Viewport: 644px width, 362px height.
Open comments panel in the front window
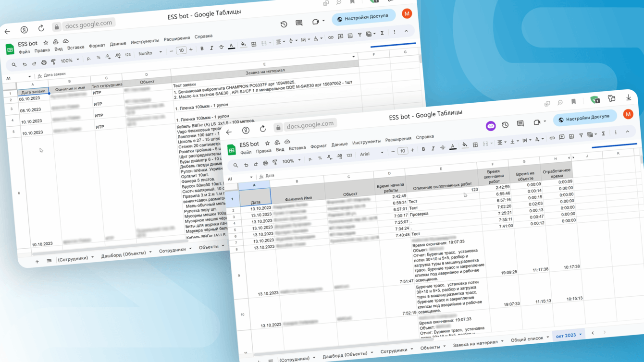[x=520, y=124]
